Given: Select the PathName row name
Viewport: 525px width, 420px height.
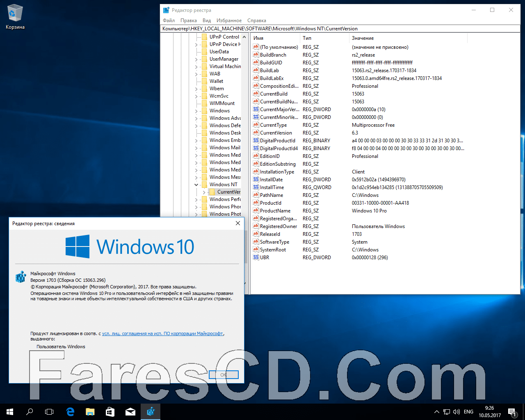Looking at the screenshot, I should click(x=272, y=195).
